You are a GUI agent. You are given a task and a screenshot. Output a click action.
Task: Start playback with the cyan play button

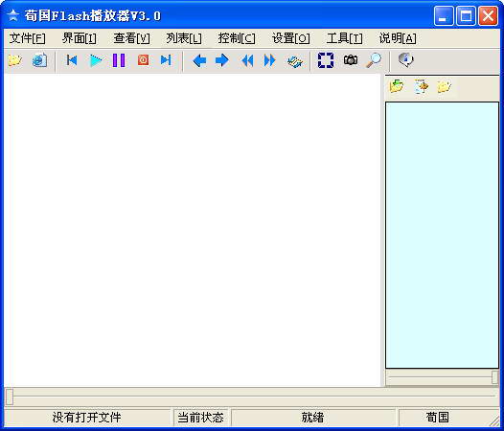[x=96, y=60]
